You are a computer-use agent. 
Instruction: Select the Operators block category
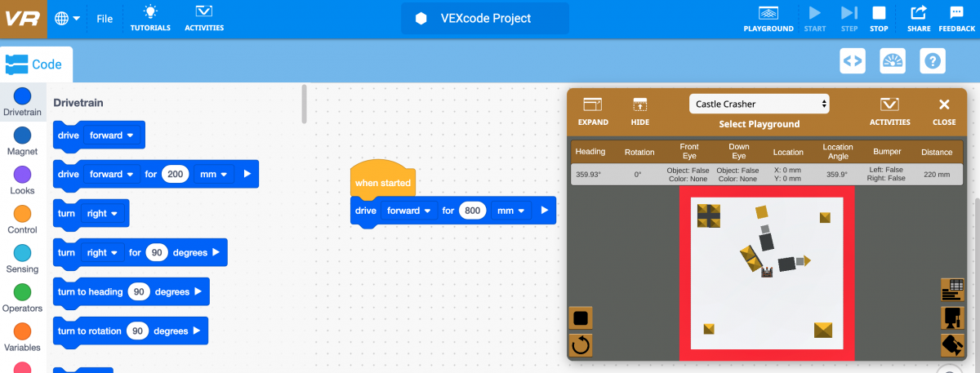pyautogui.click(x=23, y=298)
